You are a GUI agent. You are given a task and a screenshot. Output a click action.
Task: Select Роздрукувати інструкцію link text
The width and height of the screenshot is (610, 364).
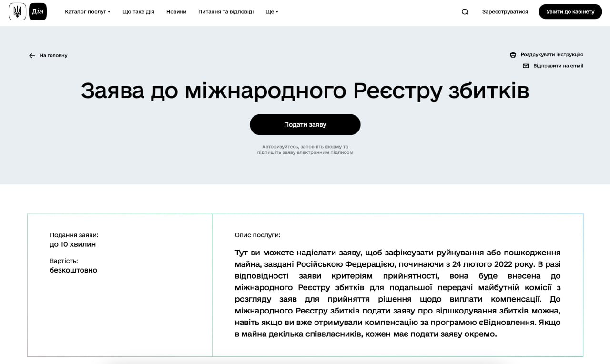point(552,55)
